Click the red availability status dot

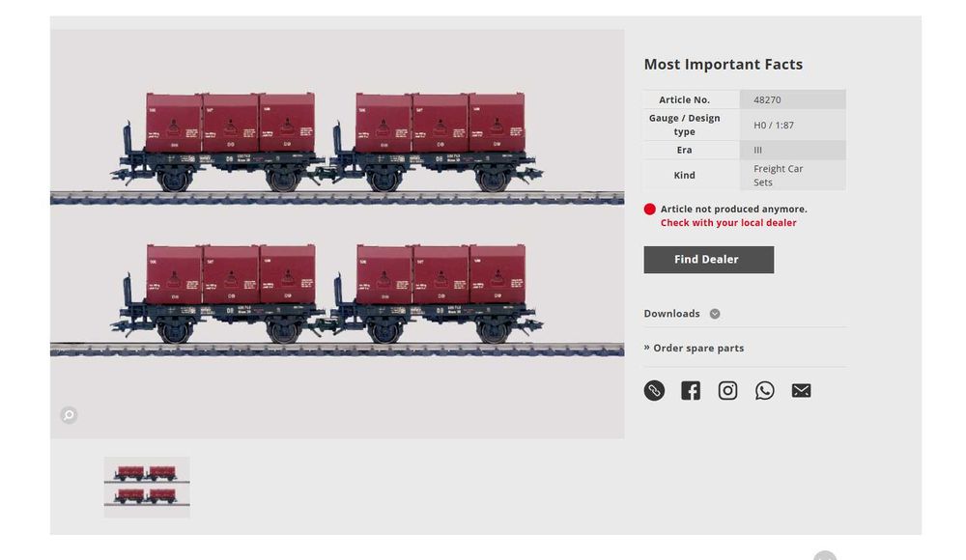click(x=649, y=210)
